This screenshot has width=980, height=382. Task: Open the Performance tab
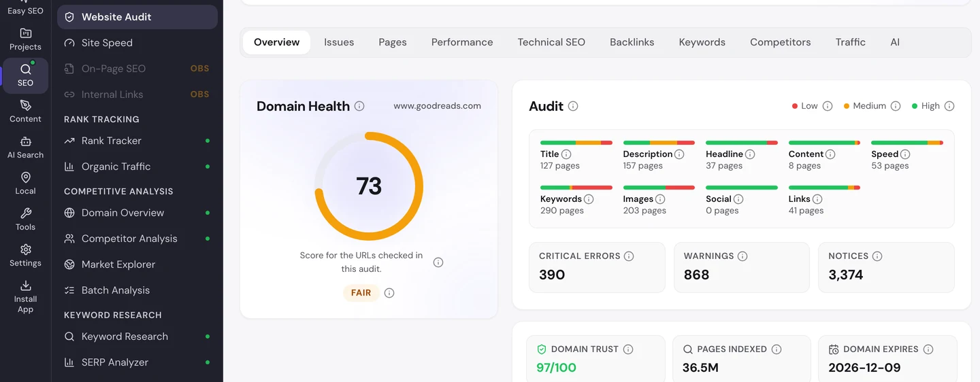click(x=462, y=42)
